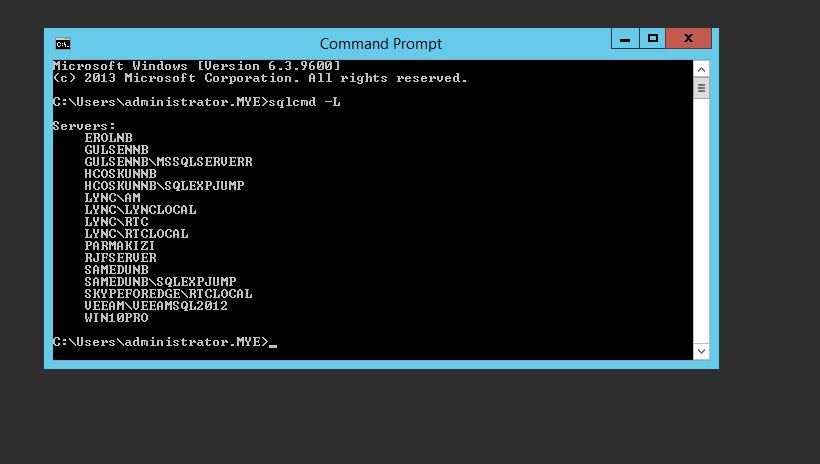820x464 pixels.
Task: Click the PARMAKIZI server entry
Action: (120, 246)
